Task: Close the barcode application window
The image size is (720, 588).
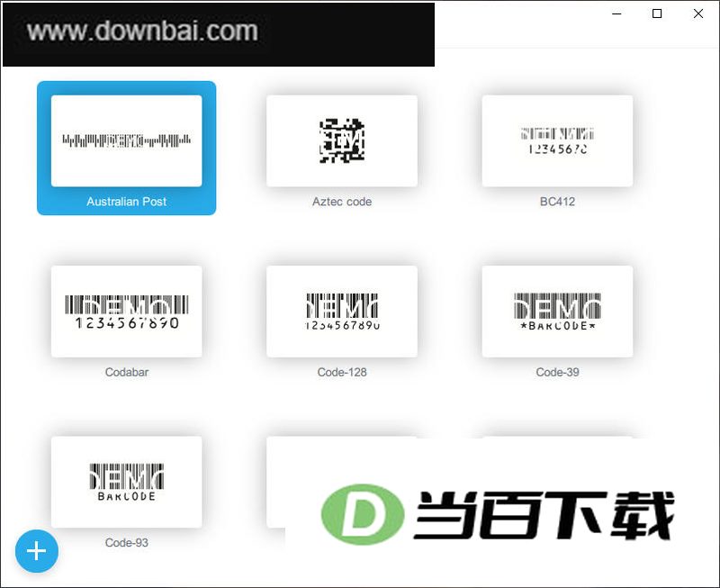Action: tap(698, 14)
